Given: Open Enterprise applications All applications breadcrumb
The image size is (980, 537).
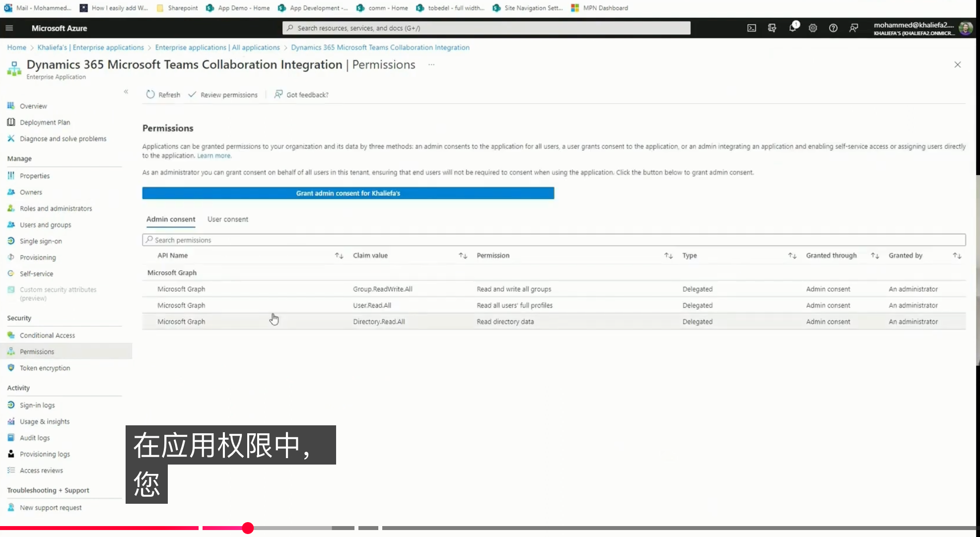Looking at the screenshot, I should (217, 48).
